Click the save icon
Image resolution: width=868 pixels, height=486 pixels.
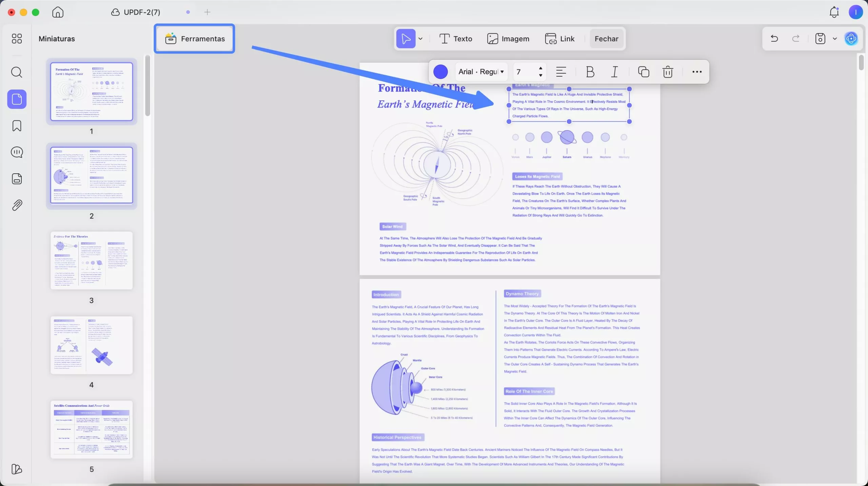[x=820, y=39]
